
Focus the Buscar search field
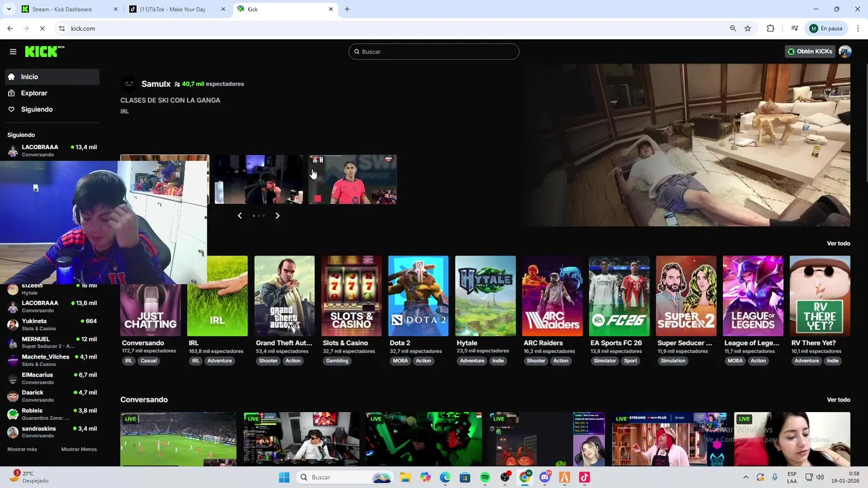coord(434,52)
